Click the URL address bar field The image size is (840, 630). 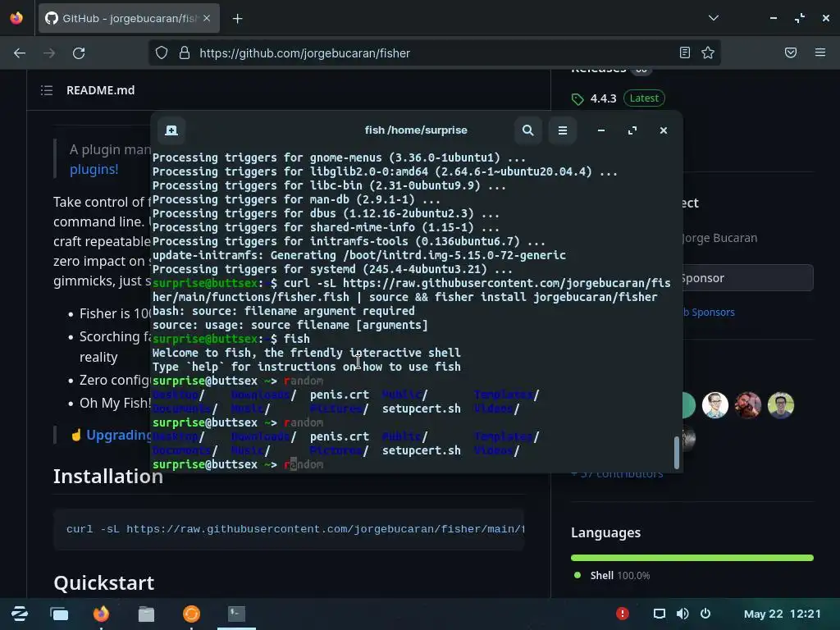[x=434, y=53]
